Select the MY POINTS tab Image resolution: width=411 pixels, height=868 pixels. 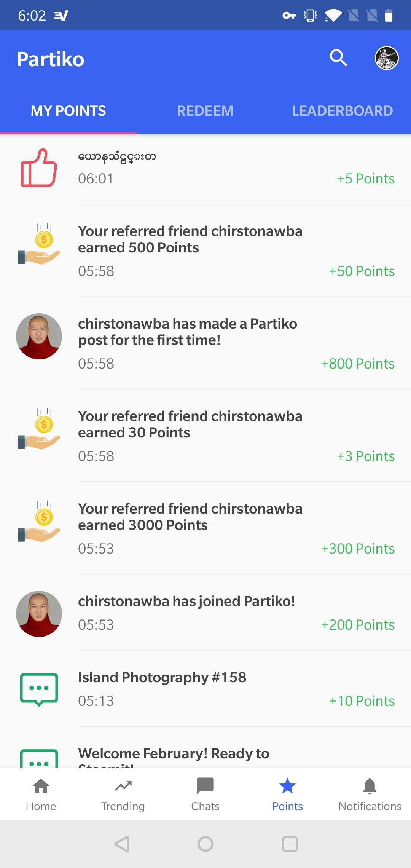[68, 111]
